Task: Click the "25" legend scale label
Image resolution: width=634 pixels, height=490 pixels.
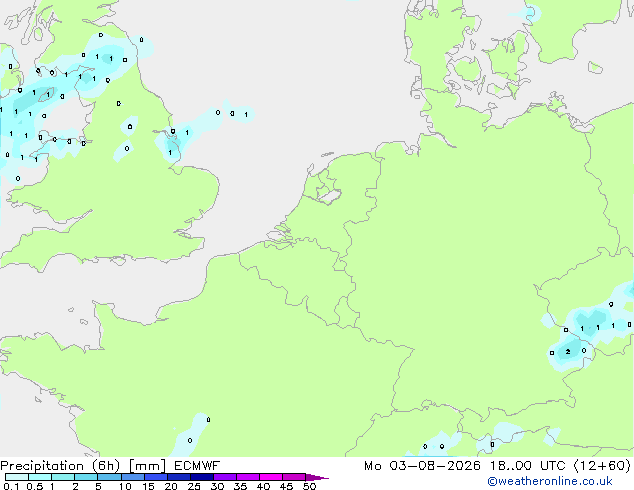Action: 194,486
